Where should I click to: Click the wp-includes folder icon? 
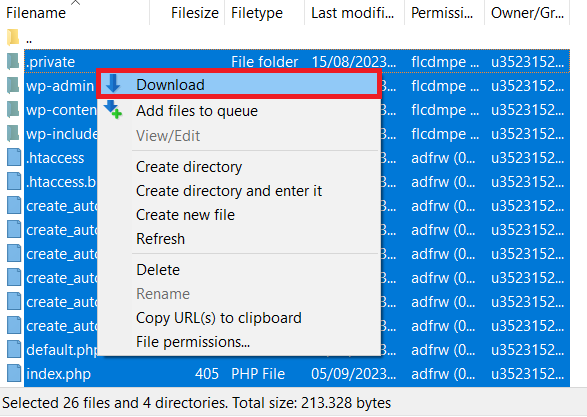(x=13, y=133)
